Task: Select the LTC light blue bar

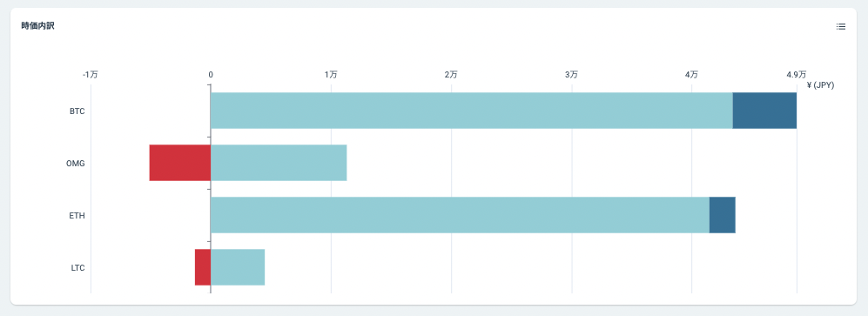Action: (x=238, y=267)
